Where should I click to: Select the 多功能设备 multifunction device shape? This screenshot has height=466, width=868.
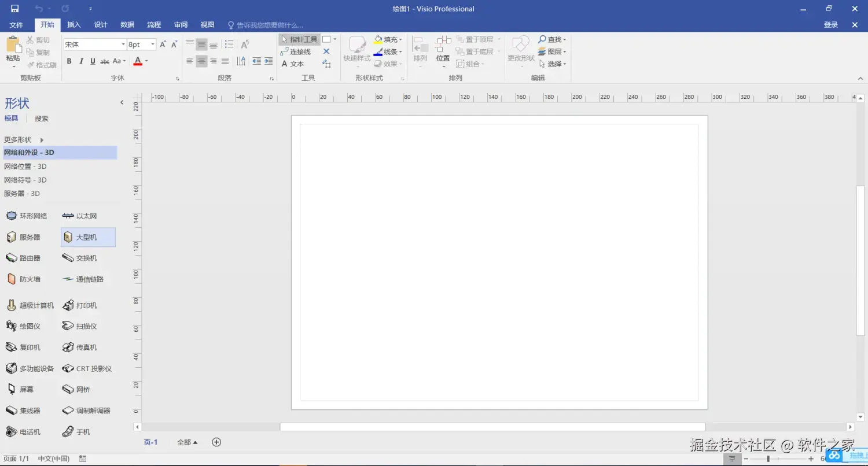click(x=30, y=368)
